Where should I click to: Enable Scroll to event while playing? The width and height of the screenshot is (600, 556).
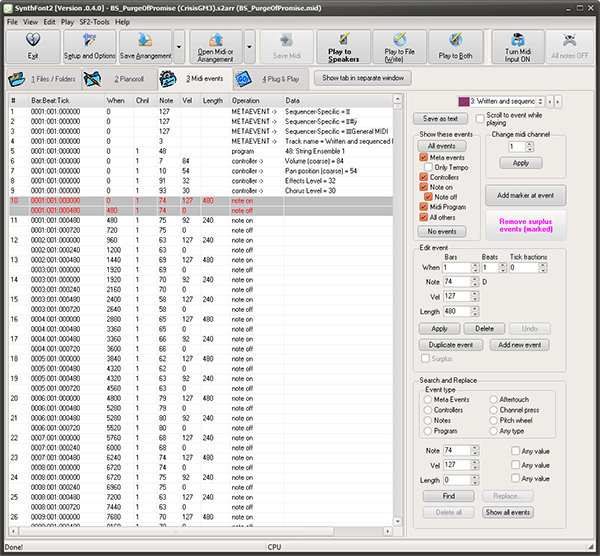480,118
